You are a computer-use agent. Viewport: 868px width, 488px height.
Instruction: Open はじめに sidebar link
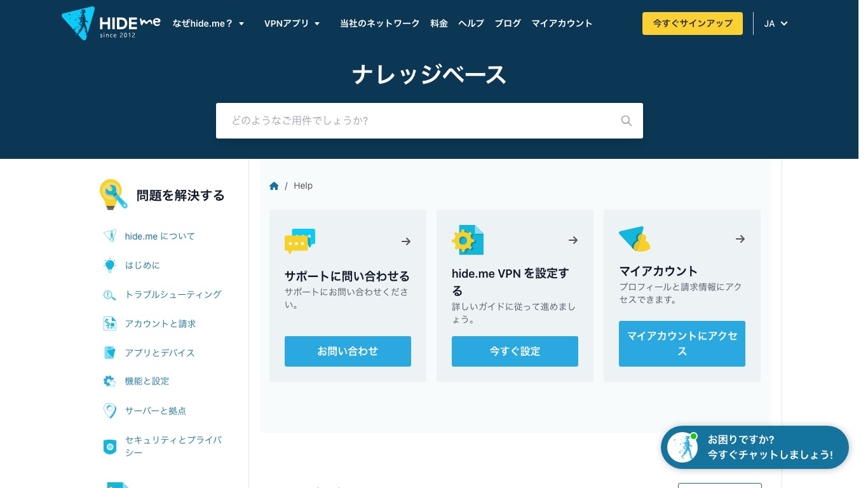[142, 266]
